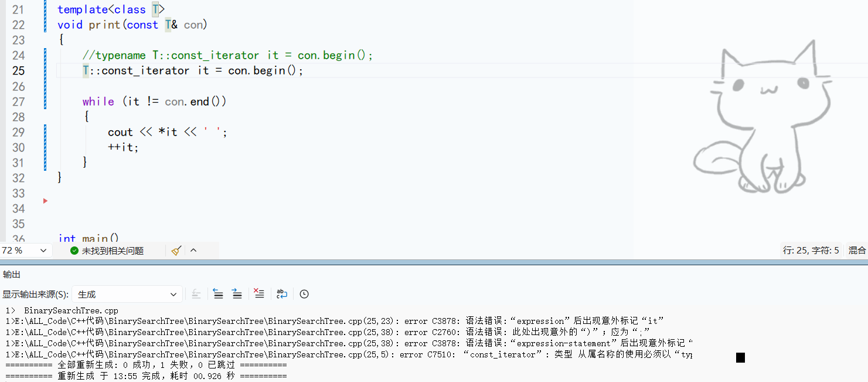Click the code cleanup broom icon
Image resolution: width=868 pixels, height=382 pixels.
pos(176,251)
